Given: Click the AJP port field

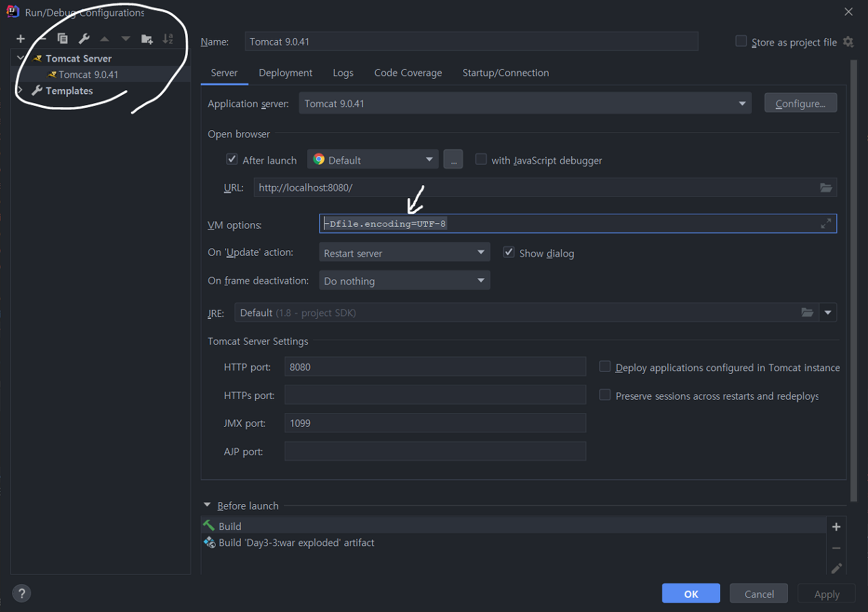Looking at the screenshot, I should (435, 451).
